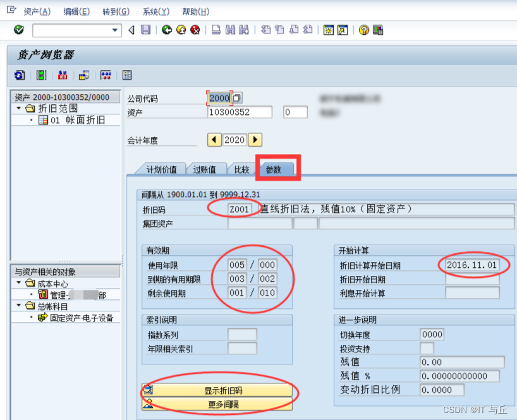Toggle the 投资支持 checkbox
The width and height of the screenshot is (517, 420).
click(427, 348)
